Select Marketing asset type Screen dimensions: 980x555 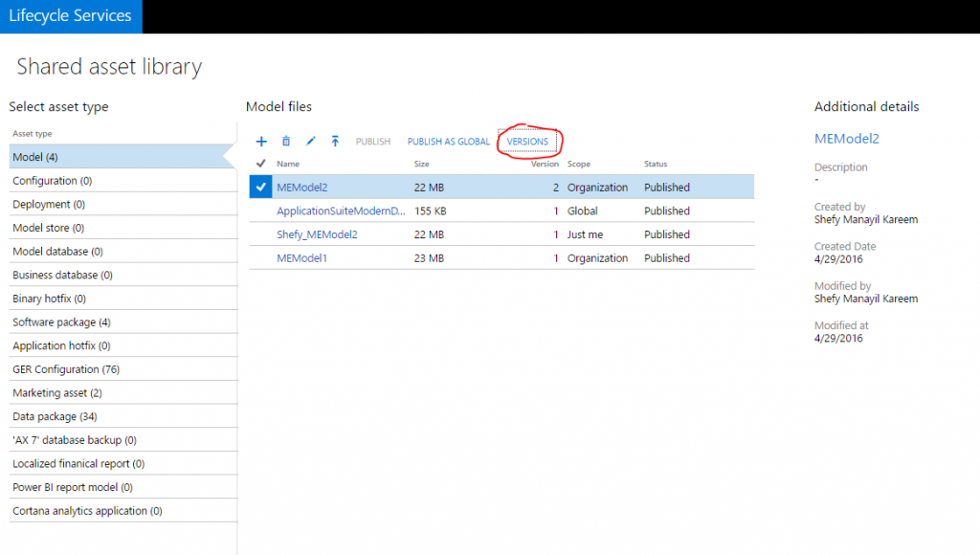tap(57, 393)
